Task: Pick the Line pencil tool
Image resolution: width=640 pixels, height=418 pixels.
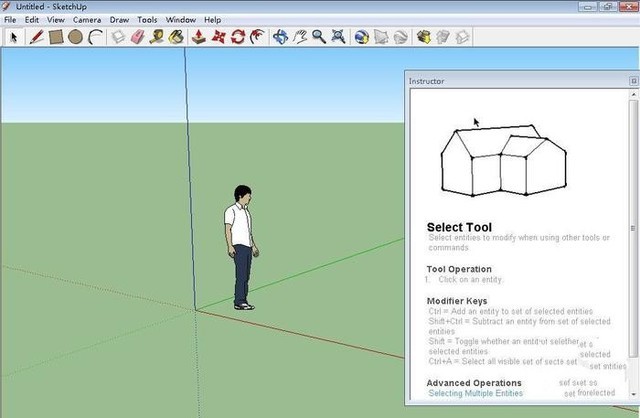Action: coord(37,37)
